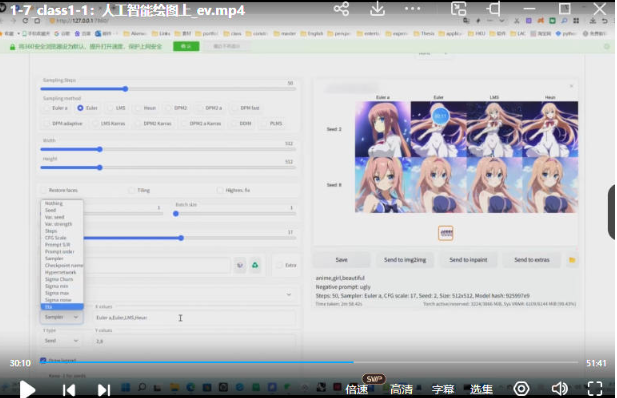Click the Save button under the preview
617x398 pixels.
click(342, 260)
